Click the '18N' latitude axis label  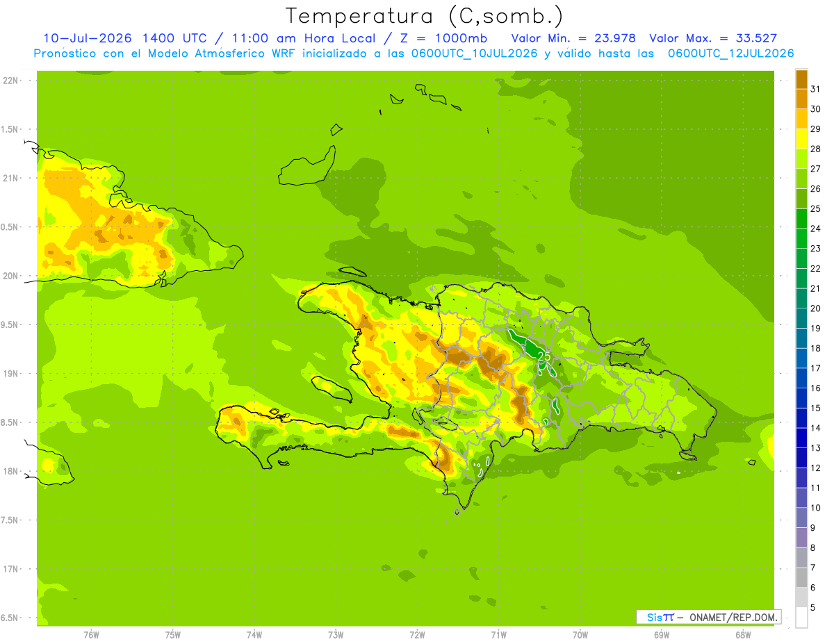[x=10, y=471]
